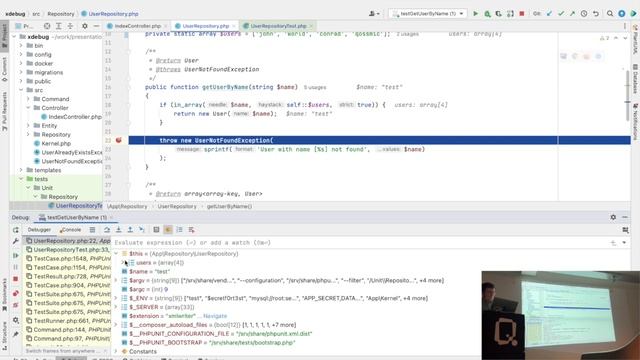The width and height of the screenshot is (640, 360).
Task: Select the TestRunner.php:661 stack frame
Action: (68, 320)
